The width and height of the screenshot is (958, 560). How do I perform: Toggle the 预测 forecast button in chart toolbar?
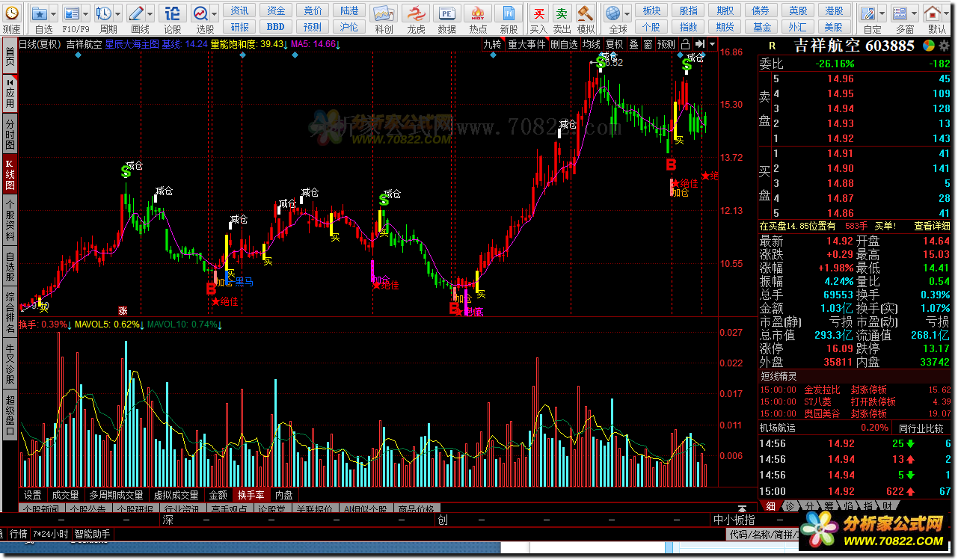pos(666,44)
